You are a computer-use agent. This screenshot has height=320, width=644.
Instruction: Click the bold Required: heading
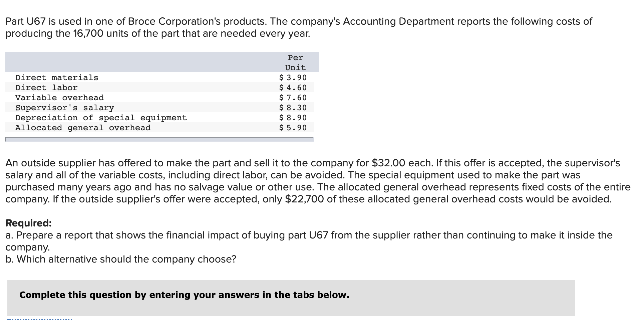coord(29,223)
